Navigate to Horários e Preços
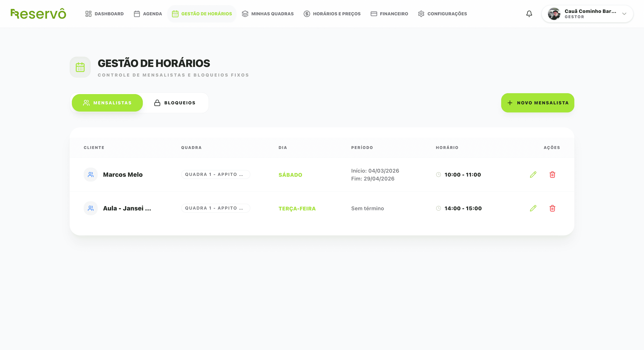644x350 pixels. 332,14
